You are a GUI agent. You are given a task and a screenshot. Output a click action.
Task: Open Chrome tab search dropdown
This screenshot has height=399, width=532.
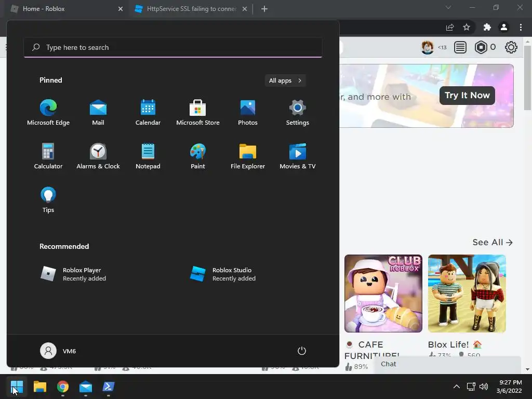tap(448, 7)
